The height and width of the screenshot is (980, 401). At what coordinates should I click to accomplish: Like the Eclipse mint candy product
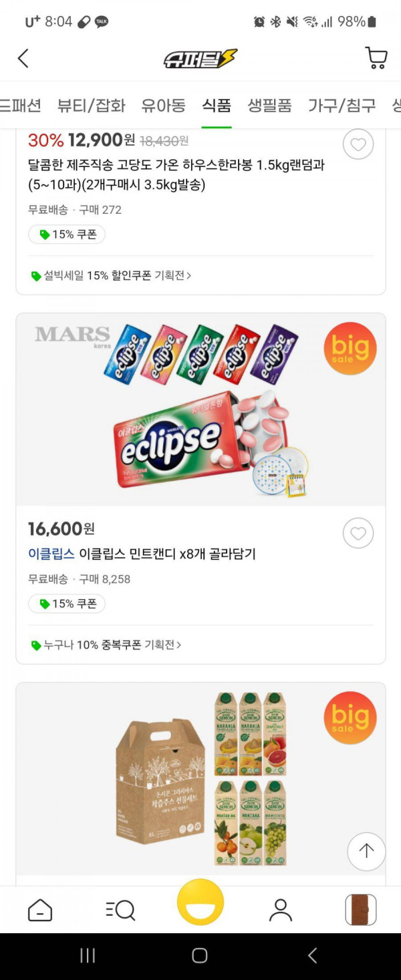358,533
